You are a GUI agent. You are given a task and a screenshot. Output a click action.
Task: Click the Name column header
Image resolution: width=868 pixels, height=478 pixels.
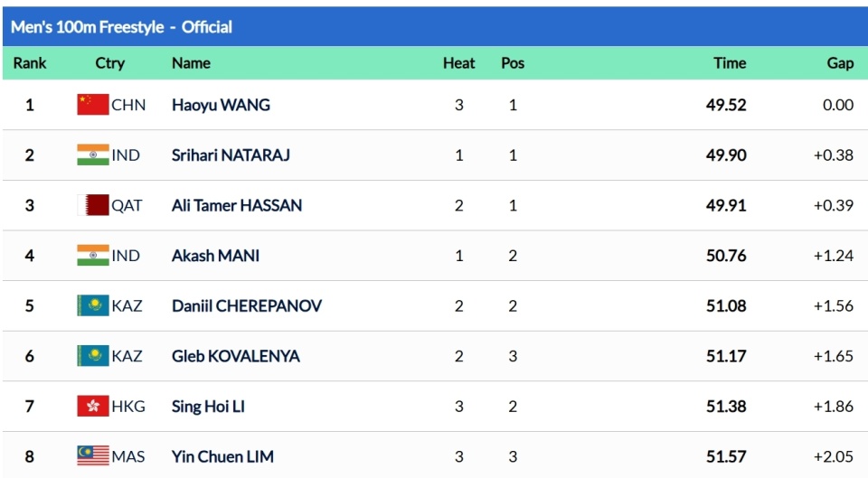click(191, 63)
